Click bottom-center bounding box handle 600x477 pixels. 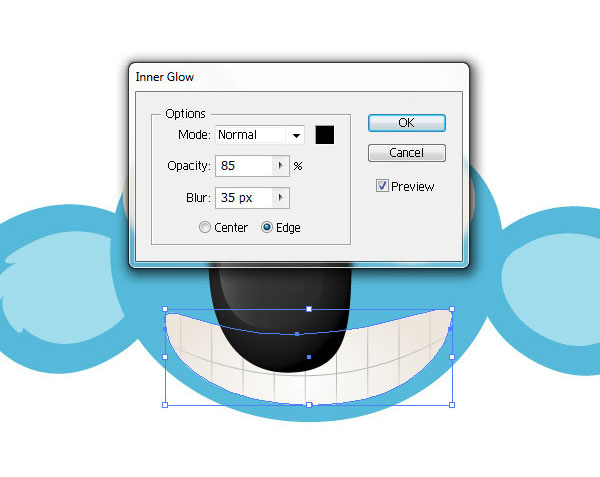pos(309,405)
